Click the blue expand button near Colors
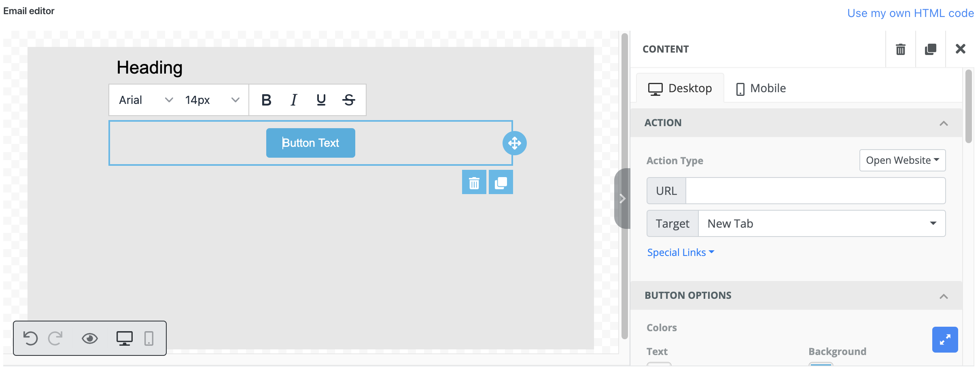The width and height of the screenshot is (980, 372). (x=944, y=339)
